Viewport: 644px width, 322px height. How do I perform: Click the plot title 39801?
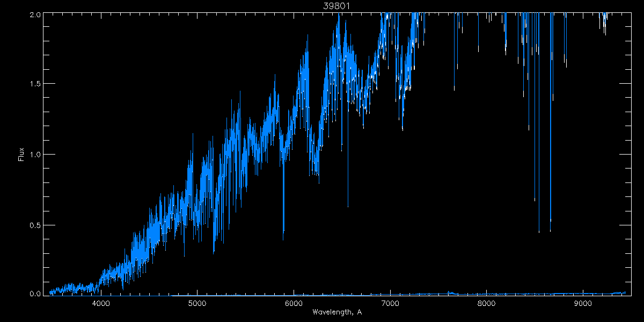click(x=336, y=6)
